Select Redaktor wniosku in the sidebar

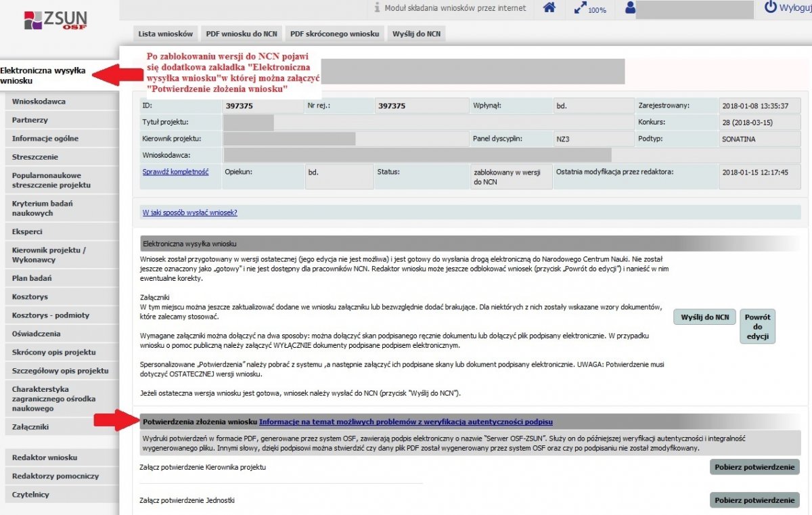[62, 457]
